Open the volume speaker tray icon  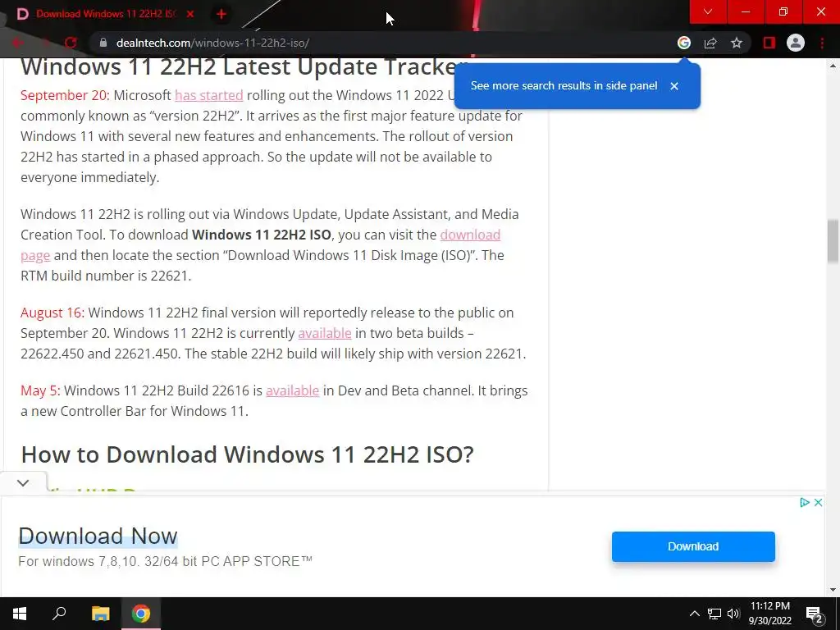[733, 614]
